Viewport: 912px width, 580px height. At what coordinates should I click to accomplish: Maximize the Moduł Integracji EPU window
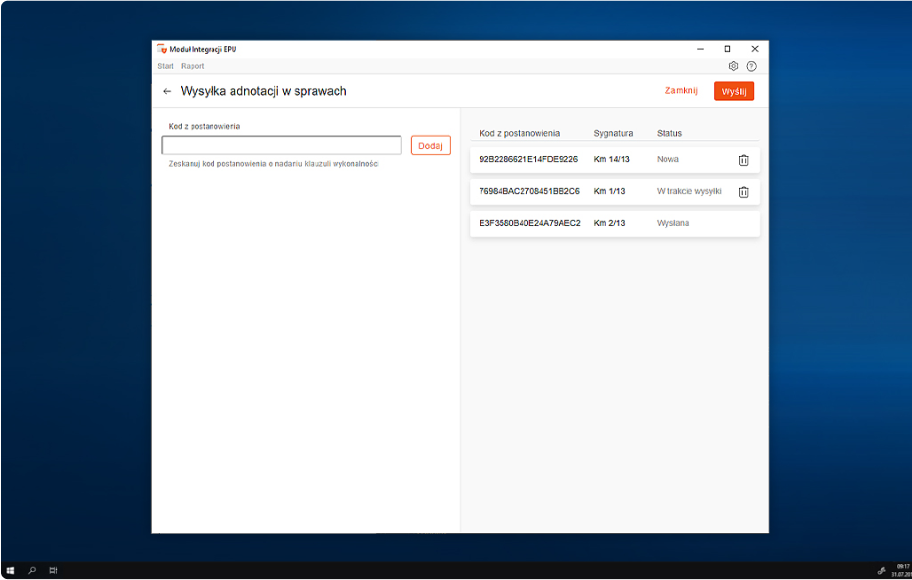(x=727, y=49)
